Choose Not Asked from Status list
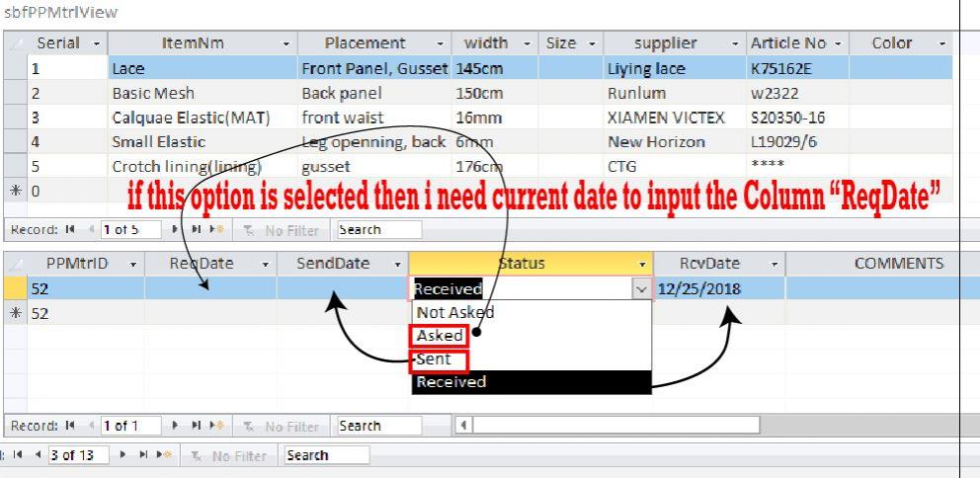This screenshot has width=980, height=478. [x=531, y=312]
